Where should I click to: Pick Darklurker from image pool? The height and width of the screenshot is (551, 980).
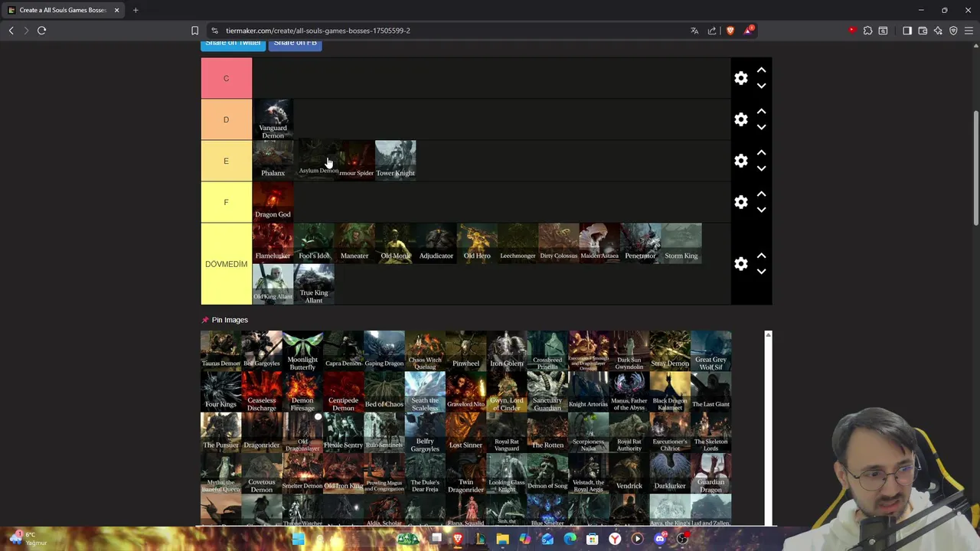point(670,472)
